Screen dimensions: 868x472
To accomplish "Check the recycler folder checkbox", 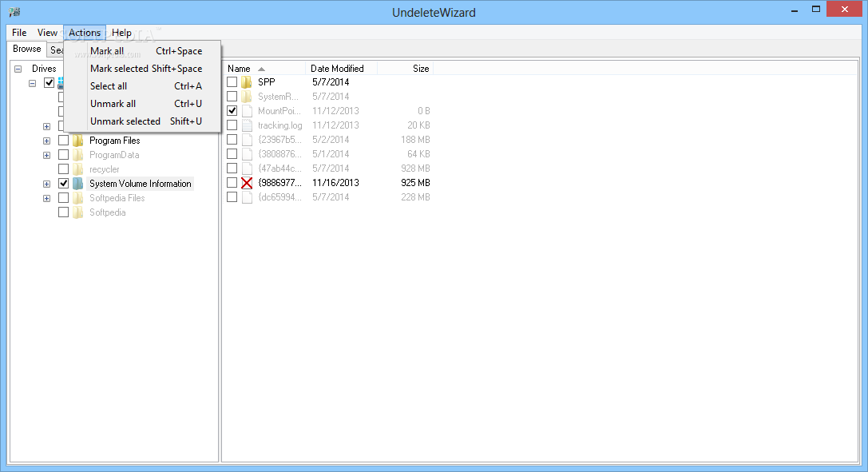I will pyautogui.click(x=64, y=169).
